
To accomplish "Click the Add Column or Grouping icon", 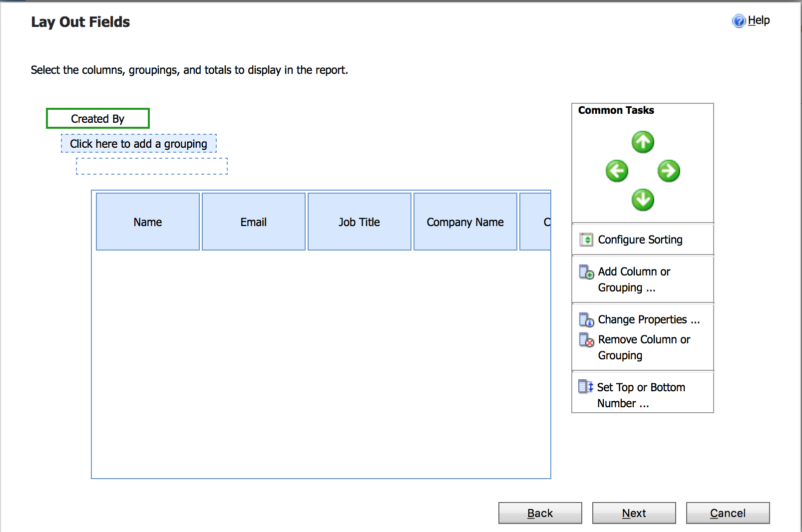I will coord(586,272).
